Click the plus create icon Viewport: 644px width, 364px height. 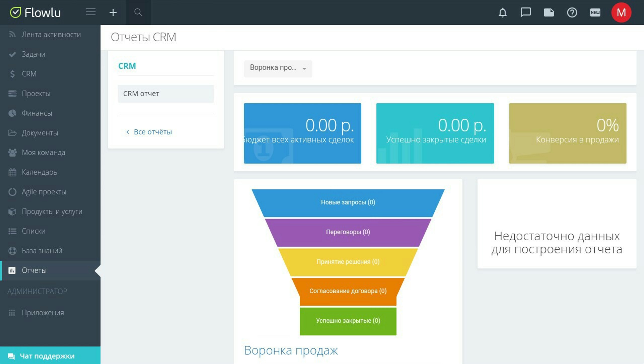point(113,12)
